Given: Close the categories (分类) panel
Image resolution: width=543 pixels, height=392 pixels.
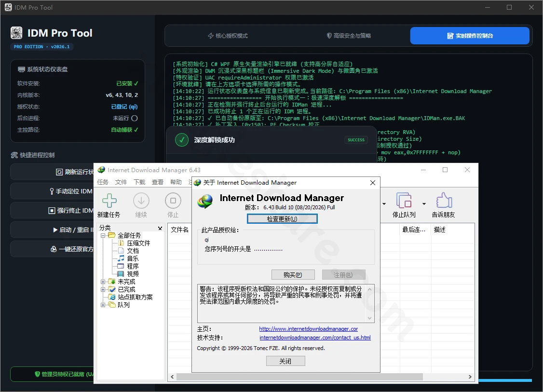Looking at the screenshot, I should [x=160, y=228].
